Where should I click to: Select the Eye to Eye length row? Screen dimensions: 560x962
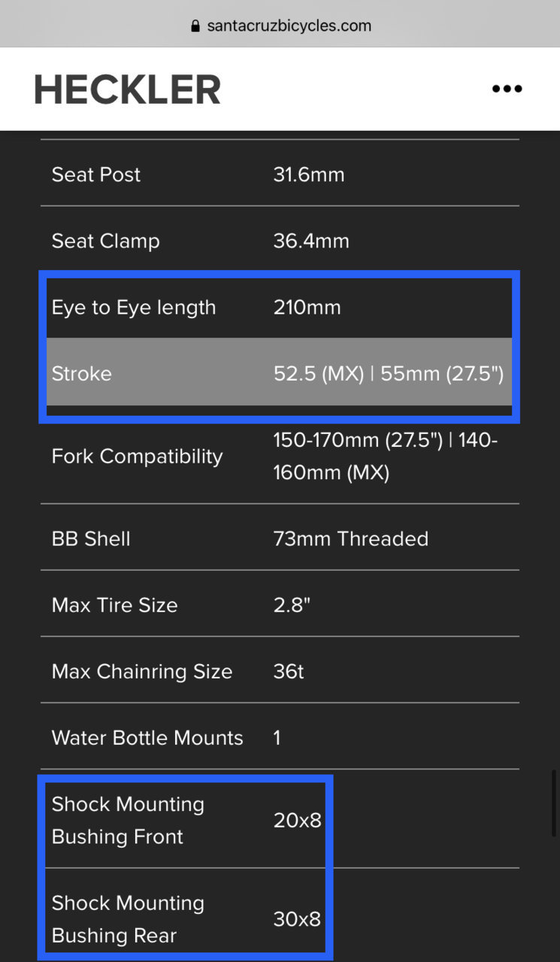pos(280,307)
